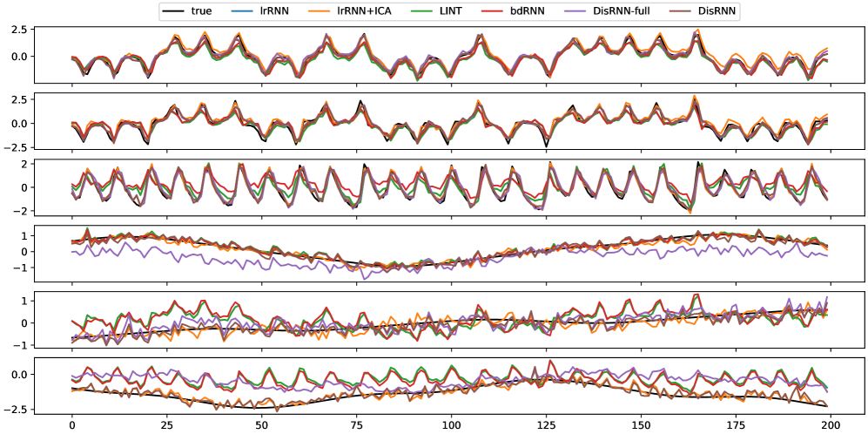
Task: Toggle the 'lrRNN+ICA' legend entry text
Action: 363,11
